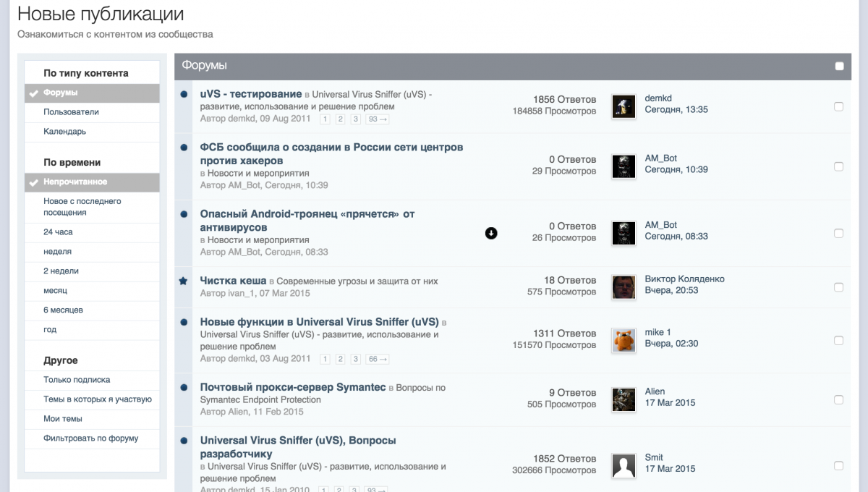Click unread dot beside Почтовый прокси-сервер Symantec
The height and width of the screenshot is (492, 868).
(184, 387)
